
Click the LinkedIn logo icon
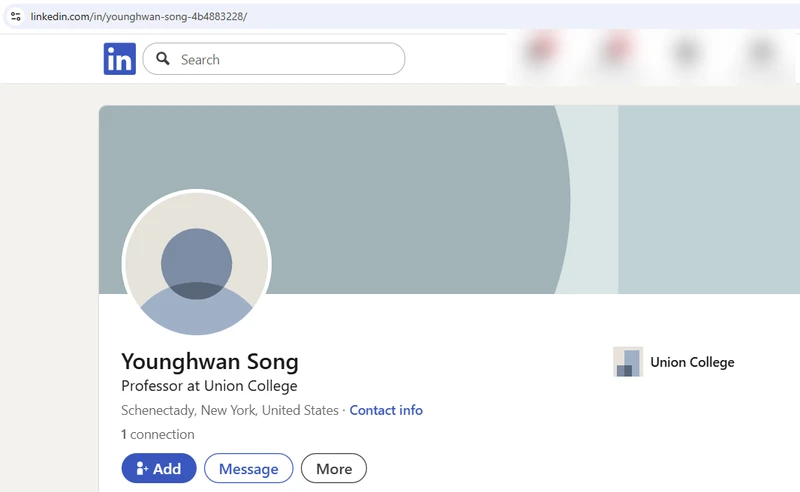pos(120,59)
